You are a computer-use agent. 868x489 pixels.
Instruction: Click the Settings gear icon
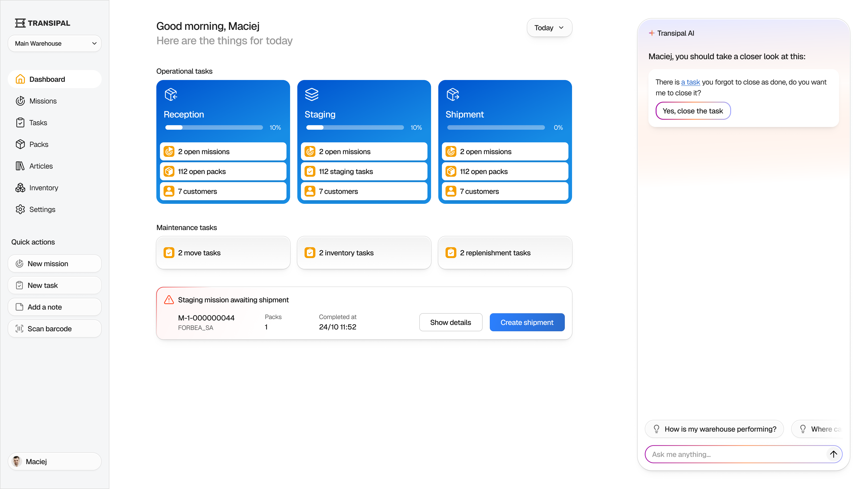tap(20, 209)
